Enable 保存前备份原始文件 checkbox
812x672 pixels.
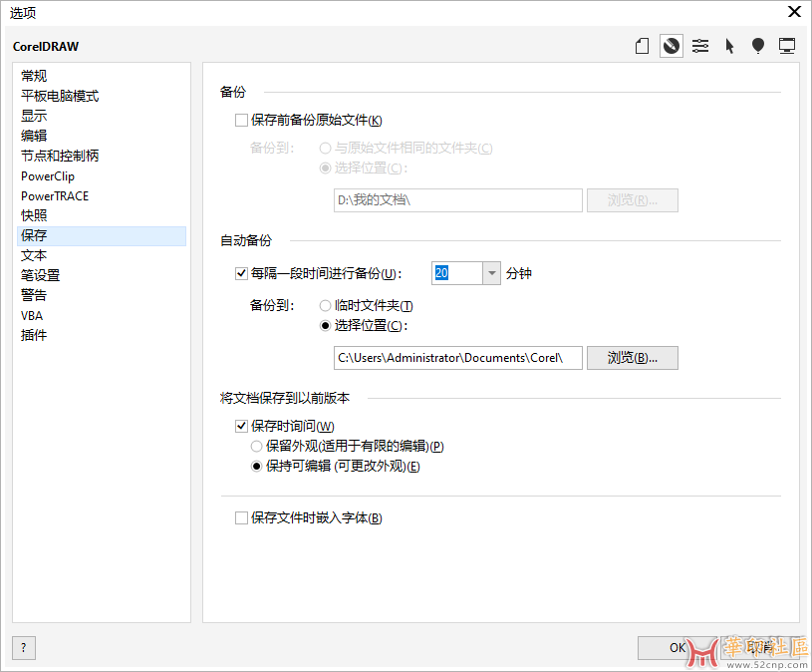[241, 121]
